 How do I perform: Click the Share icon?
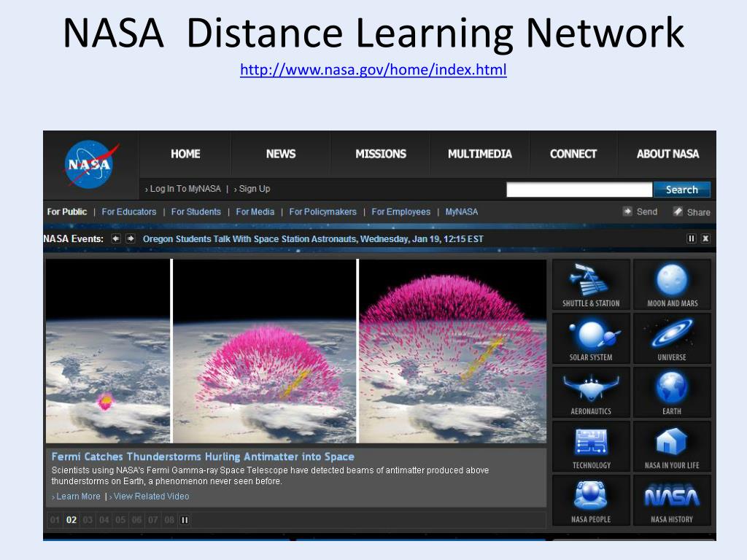tap(678, 211)
